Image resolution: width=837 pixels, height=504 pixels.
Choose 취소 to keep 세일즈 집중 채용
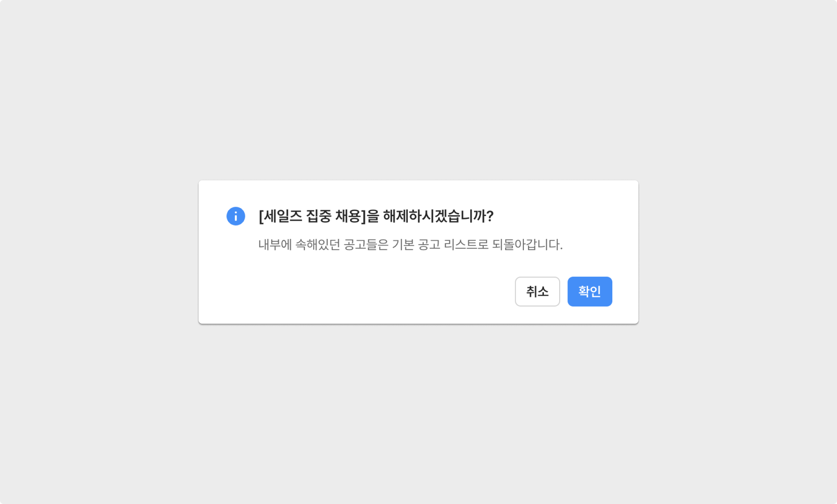537,291
